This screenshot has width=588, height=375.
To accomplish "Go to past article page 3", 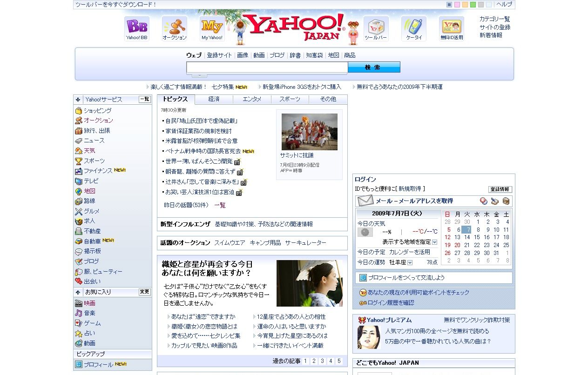I will (x=322, y=361).
